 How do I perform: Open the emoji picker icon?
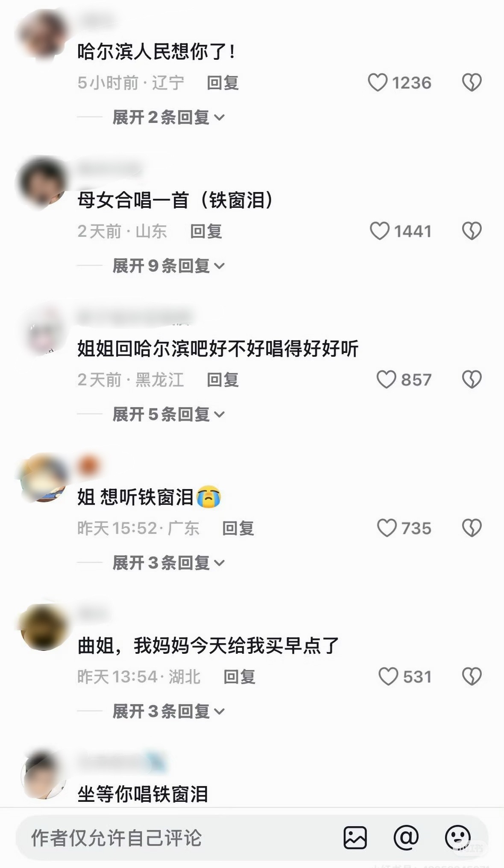[x=458, y=838]
